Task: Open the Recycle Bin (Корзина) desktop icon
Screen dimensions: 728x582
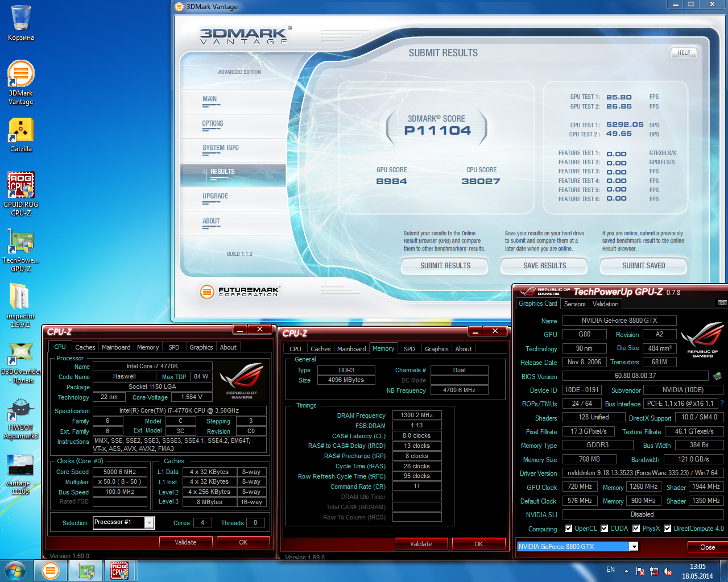Action: click(x=21, y=23)
